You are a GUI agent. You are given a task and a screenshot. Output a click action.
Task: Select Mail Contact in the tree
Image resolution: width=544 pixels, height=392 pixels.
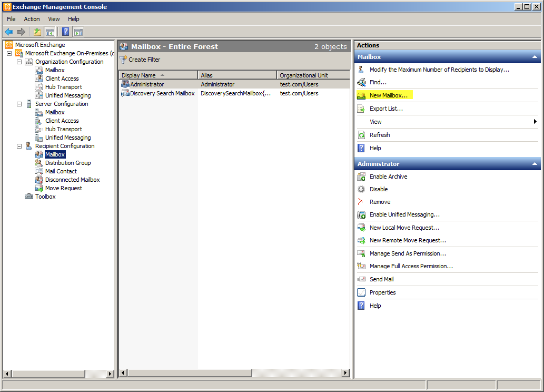tap(61, 171)
